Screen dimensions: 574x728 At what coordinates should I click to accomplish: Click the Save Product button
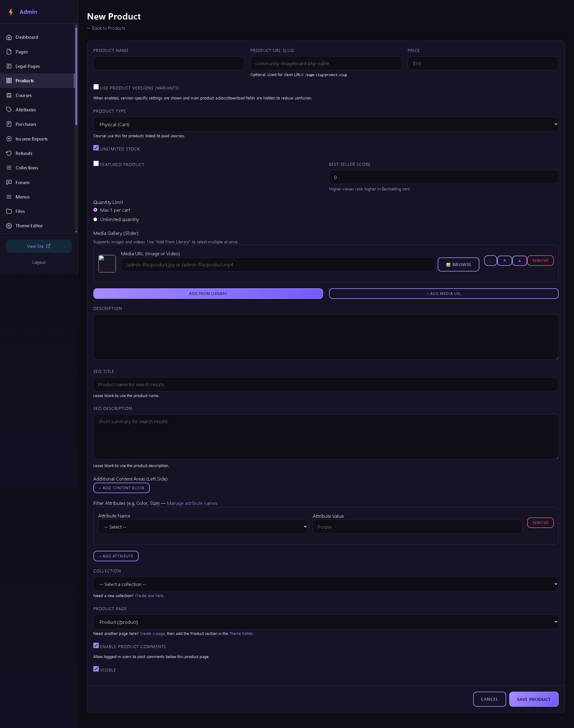(x=534, y=699)
